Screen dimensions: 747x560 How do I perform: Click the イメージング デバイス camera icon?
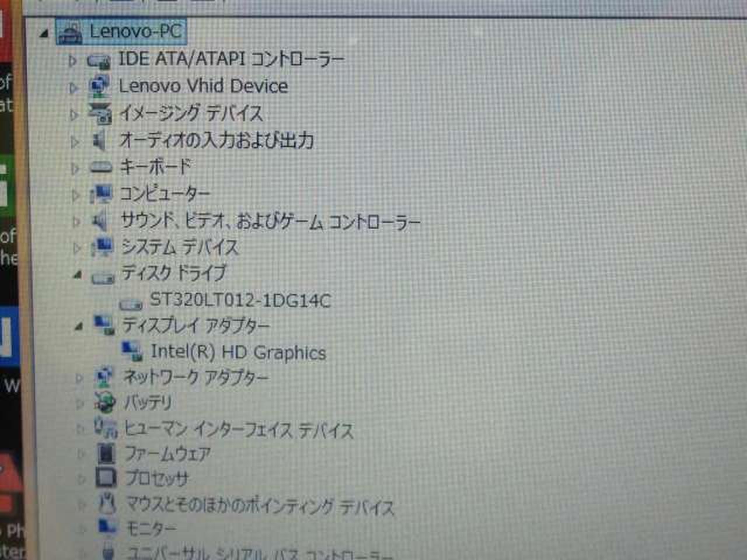click(100, 113)
